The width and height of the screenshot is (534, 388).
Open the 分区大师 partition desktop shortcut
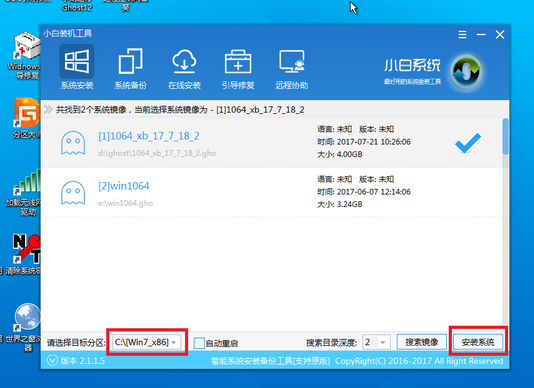point(27,118)
